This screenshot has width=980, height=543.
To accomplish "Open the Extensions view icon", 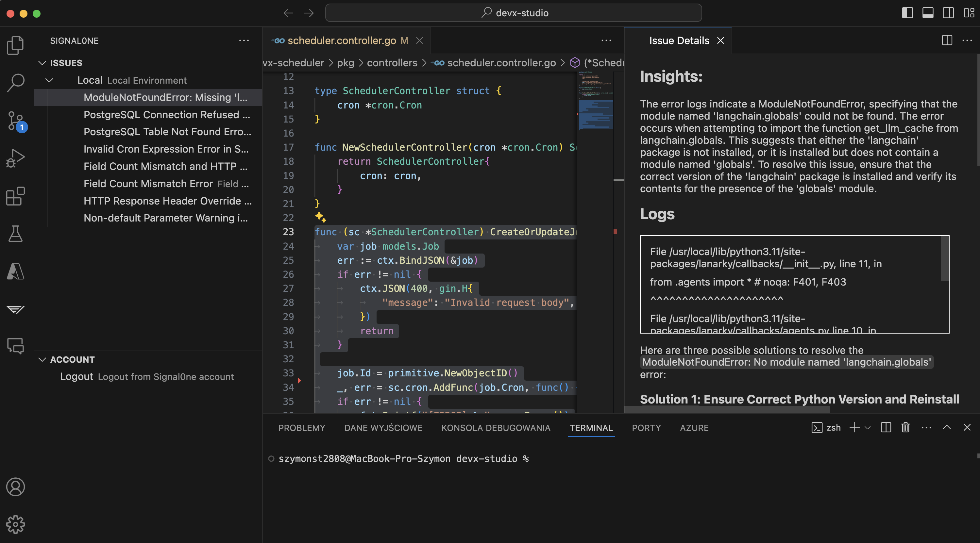I will click(15, 196).
